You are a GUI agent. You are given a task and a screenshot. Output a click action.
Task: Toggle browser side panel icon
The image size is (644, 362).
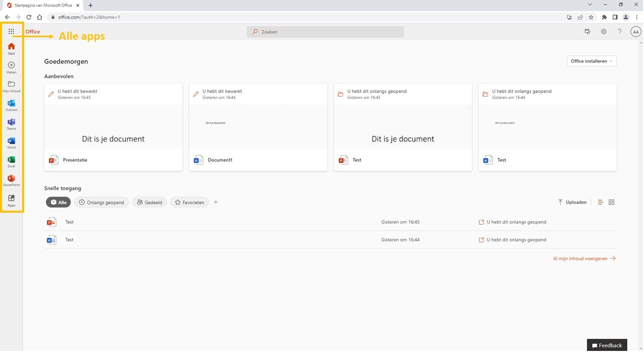click(x=615, y=17)
